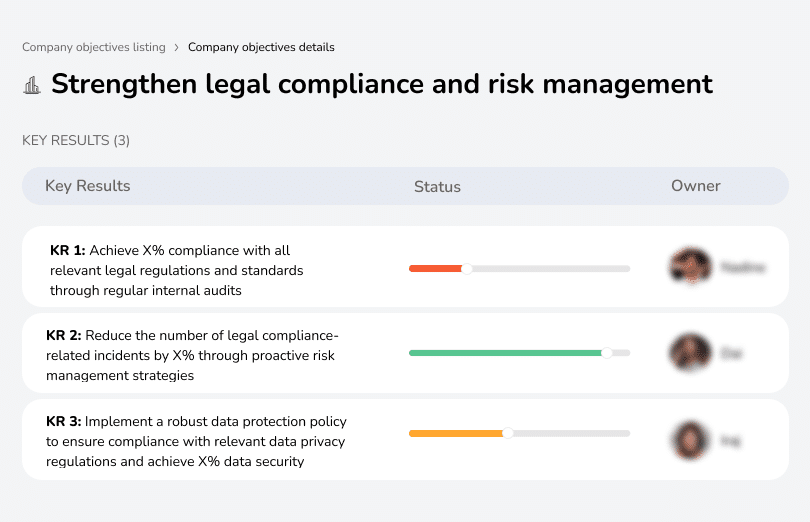
Task: Click the company building icon beside the title
Action: [x=32, y=85]
